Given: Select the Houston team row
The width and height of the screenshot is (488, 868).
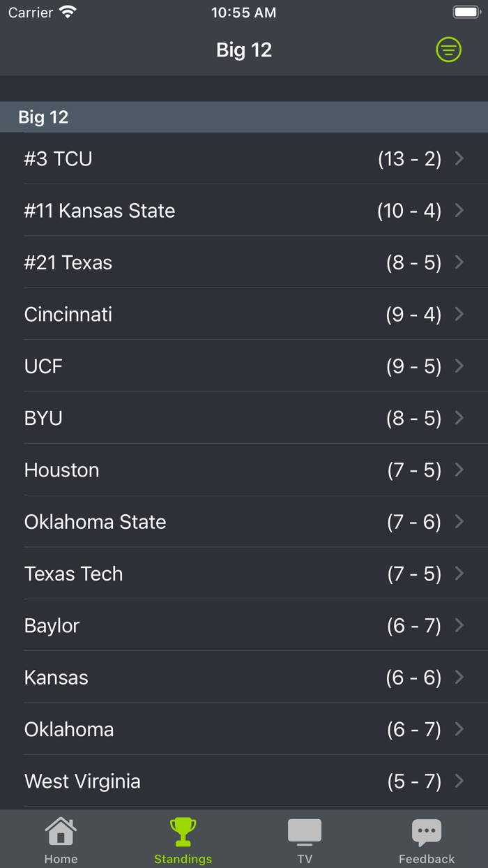Looking at the screenshot, I should (x=244, y=470).
